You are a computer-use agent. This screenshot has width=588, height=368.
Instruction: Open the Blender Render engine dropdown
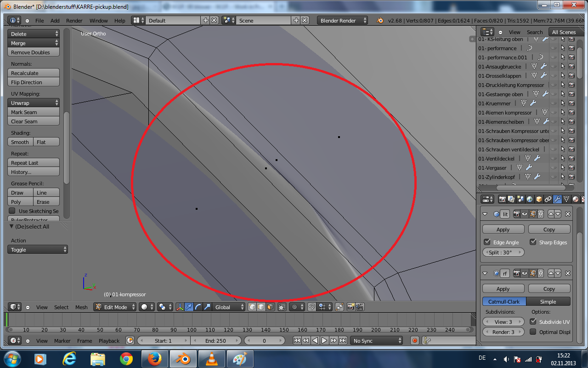click(x=343, y=20)
